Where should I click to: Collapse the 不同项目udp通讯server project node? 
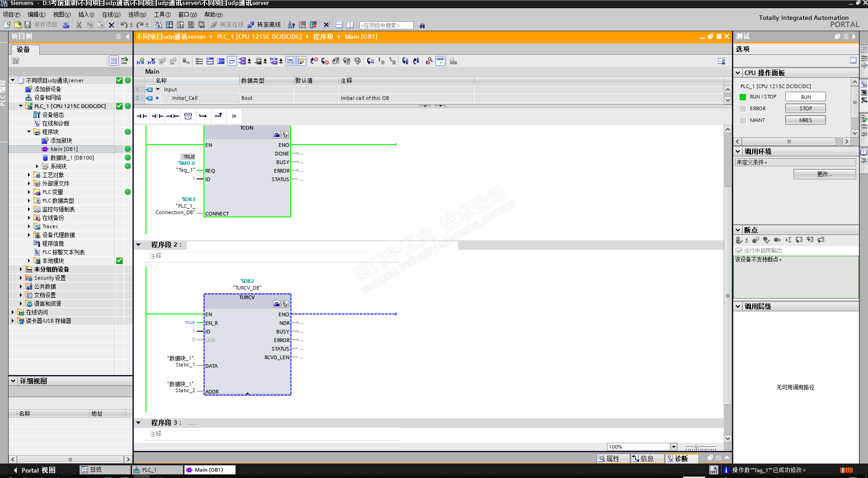pyautogui.click(x=13, y=80)
